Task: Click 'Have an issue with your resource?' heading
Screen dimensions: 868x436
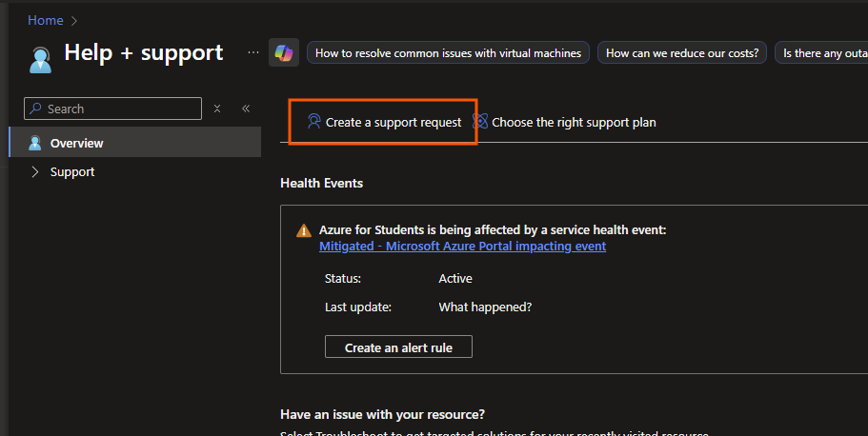Action: click(x=382, y=414)
